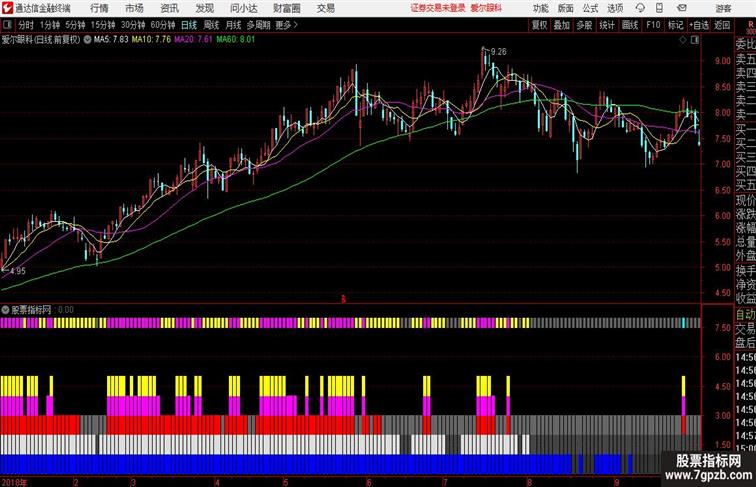The image size is (756, 487).
Task: Click the diamond icon at chart top-right
Action: (x=683, y=40)
